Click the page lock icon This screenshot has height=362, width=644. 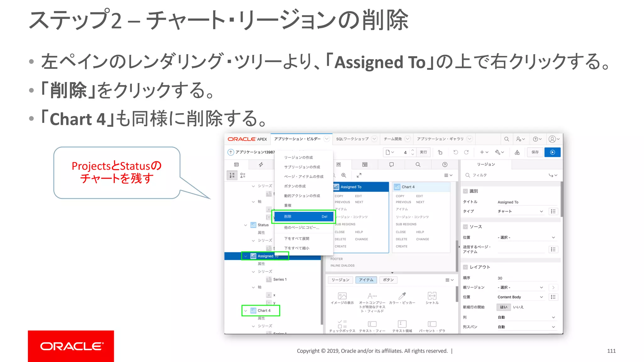tap(440, 152)
